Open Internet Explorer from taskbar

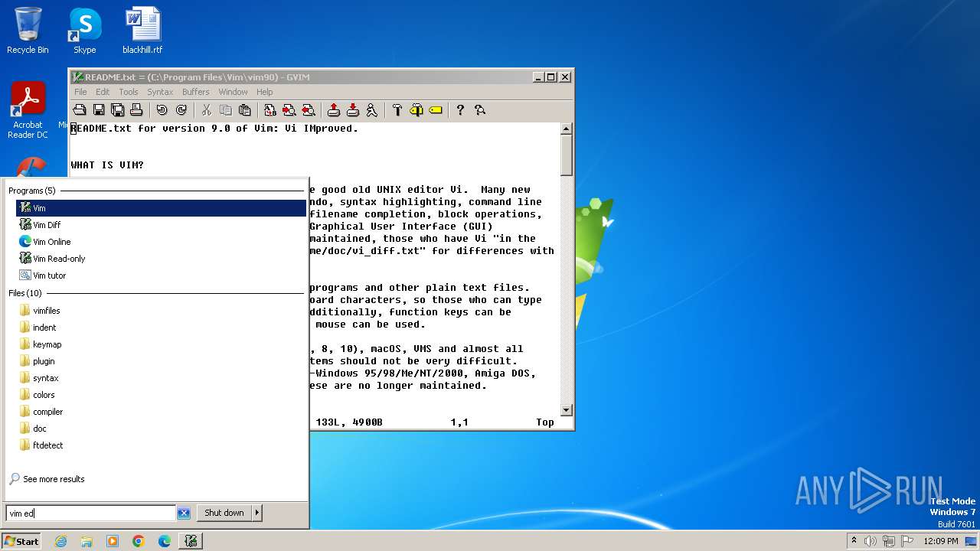[60, 541]
